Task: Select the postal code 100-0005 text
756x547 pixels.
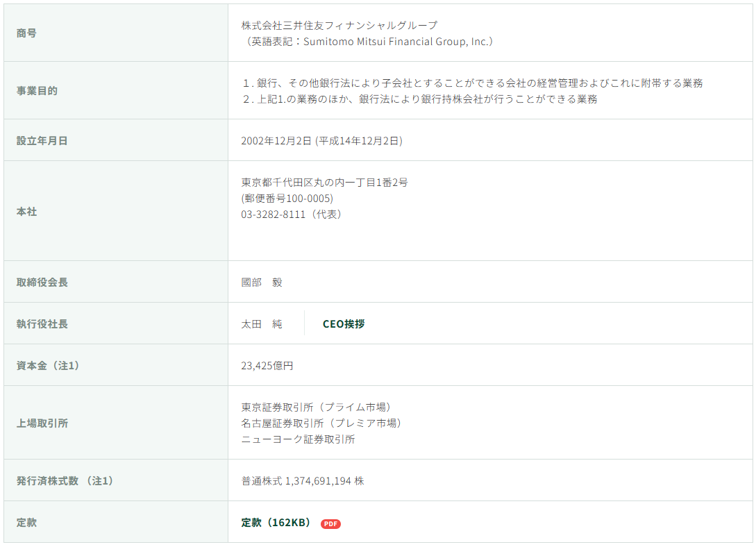Action: (x=287, y=198)
